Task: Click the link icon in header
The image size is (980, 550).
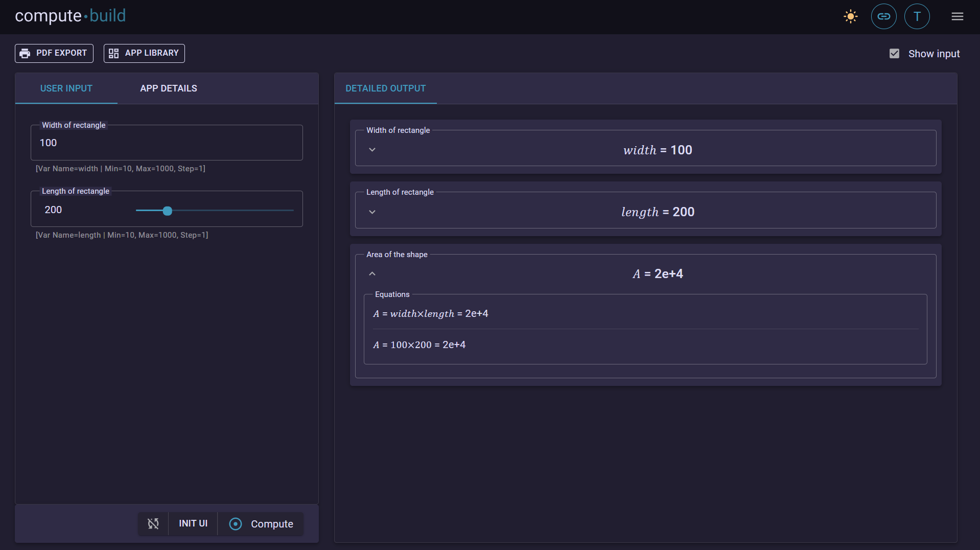Action: 883,16
